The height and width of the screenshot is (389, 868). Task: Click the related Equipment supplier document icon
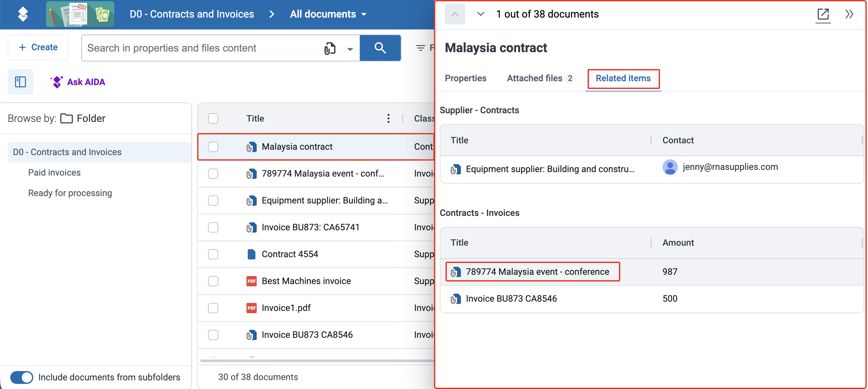click(x=455, y=169)
